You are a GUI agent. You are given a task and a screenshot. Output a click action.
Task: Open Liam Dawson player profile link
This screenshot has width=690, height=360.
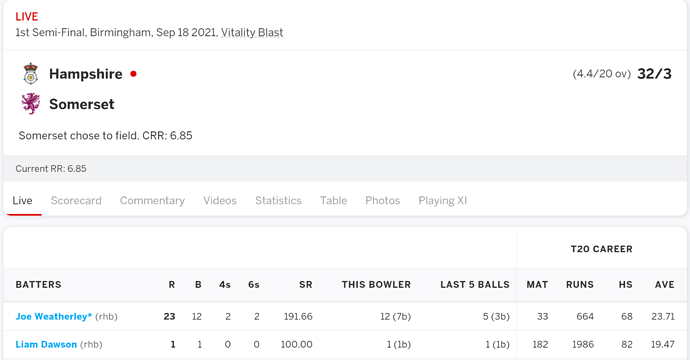[x=46, y=344]
